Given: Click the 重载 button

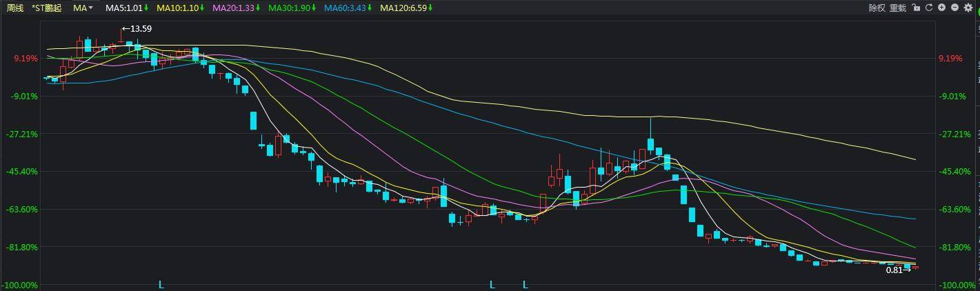Looking at the screenshot, I should (x=898, y=8).
